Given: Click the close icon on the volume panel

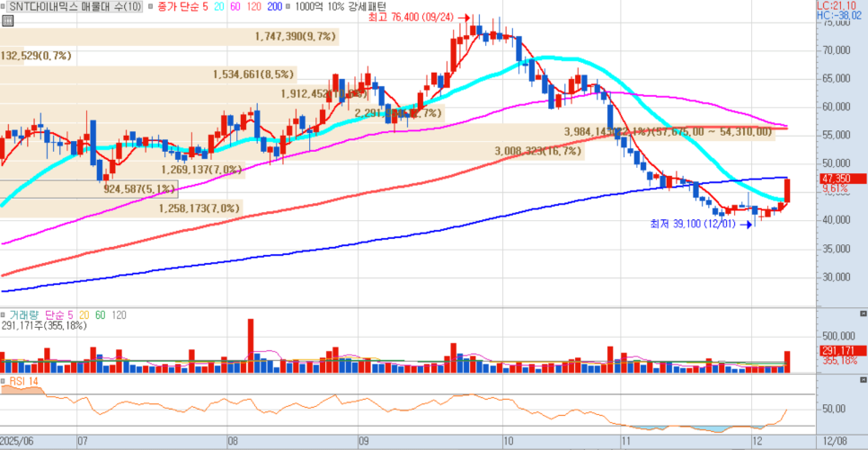Looking at the screenshot, I should coord(863,313).
